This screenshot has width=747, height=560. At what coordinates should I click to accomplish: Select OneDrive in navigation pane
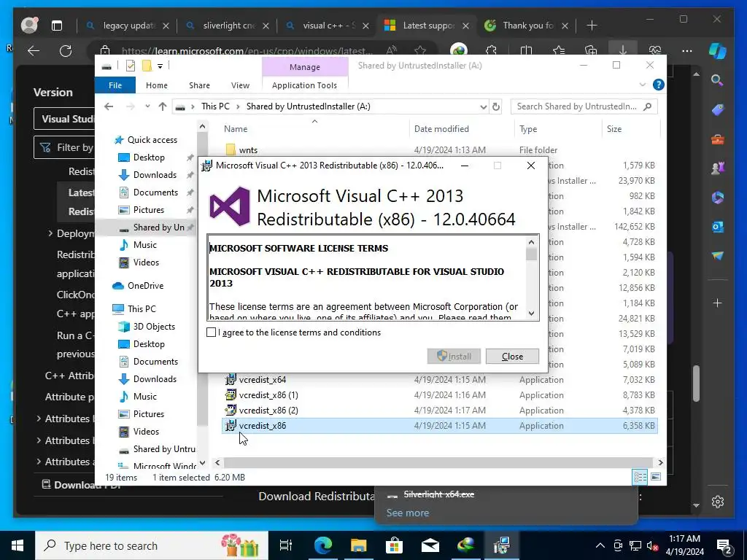click(145, 286)
